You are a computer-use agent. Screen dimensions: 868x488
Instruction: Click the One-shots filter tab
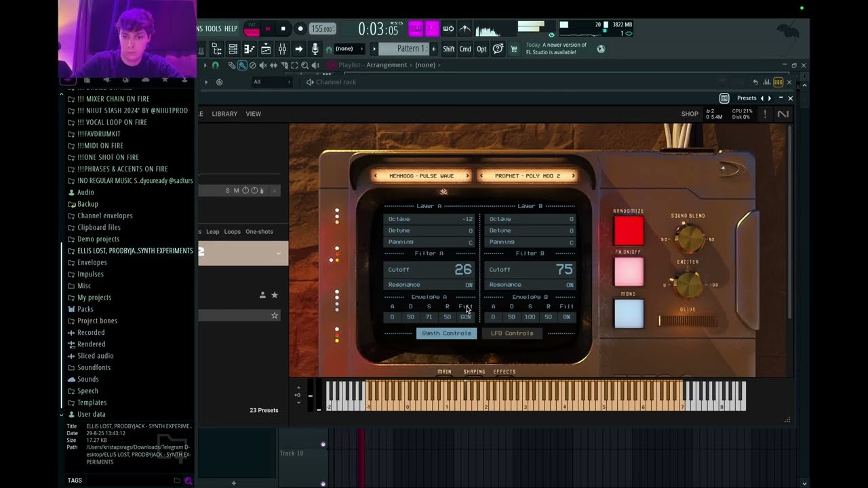coord(259,232)
